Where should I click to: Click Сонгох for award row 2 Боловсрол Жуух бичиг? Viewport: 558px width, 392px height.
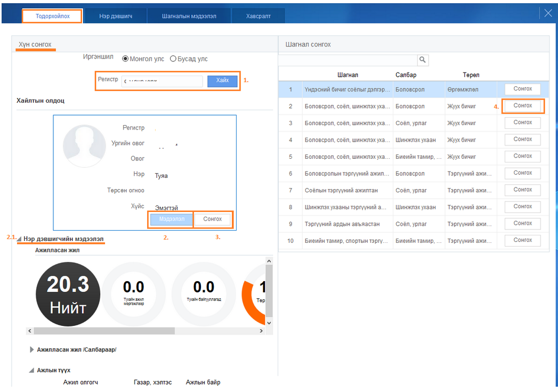522,105
